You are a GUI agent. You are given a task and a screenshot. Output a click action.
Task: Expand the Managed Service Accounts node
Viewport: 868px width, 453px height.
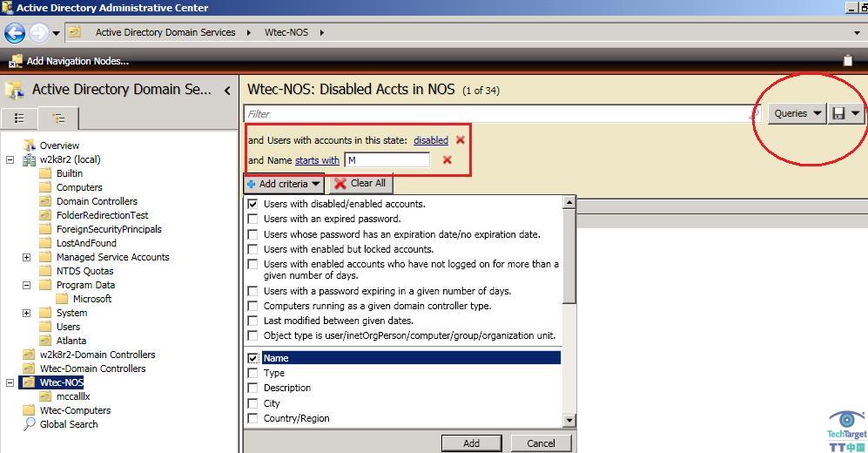click(27, 257)
